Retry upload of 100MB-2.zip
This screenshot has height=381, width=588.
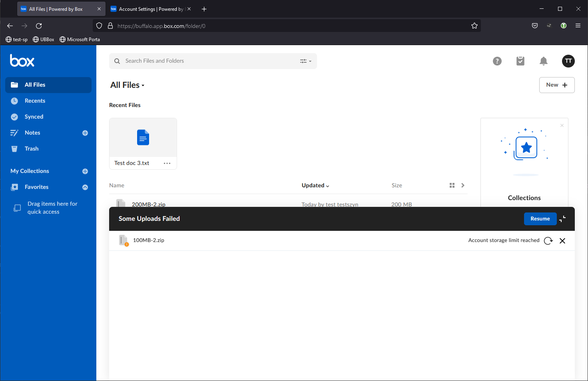click(x=548, y=240)
